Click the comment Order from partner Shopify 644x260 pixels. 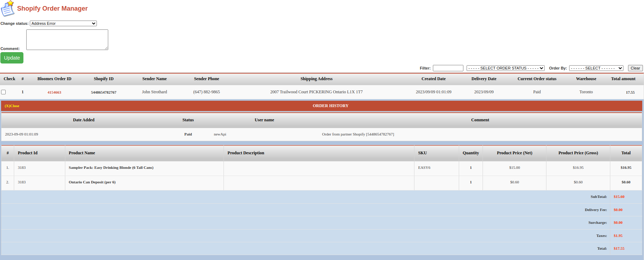click(358, 134)
